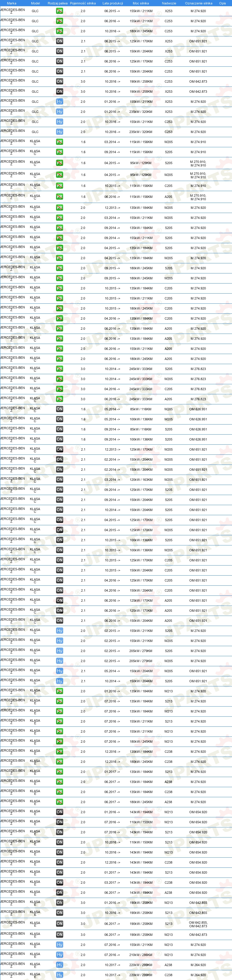Click the PB fuel icon in GLC X253 petrol row
Image resolution: width=232 pixels, height=980 pixels.
click(x=59, y=11)
